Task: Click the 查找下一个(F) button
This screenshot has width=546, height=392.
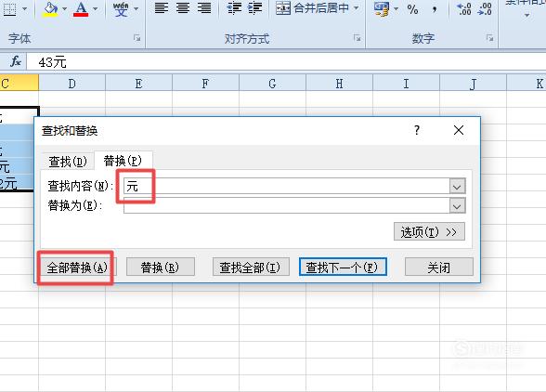Action: coord(343,268)
